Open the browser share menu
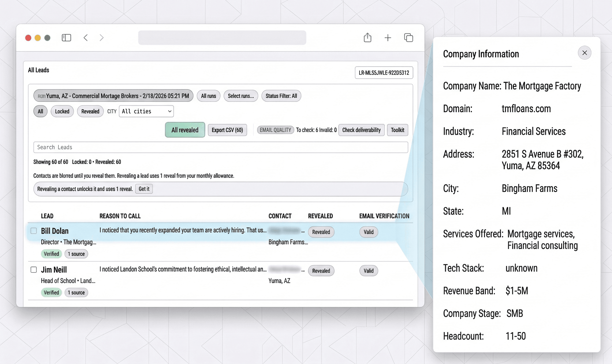612x364 pixels. coord(367,38)
